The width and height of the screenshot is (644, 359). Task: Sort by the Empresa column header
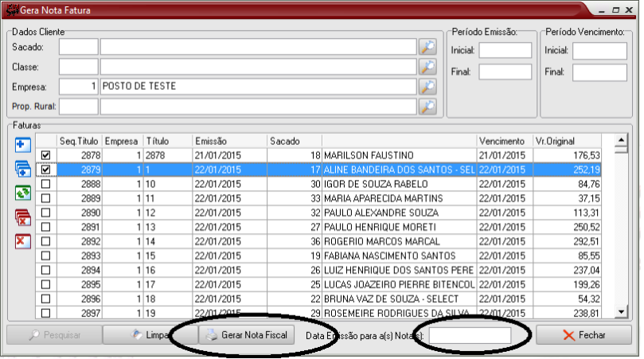click(123, 142)
